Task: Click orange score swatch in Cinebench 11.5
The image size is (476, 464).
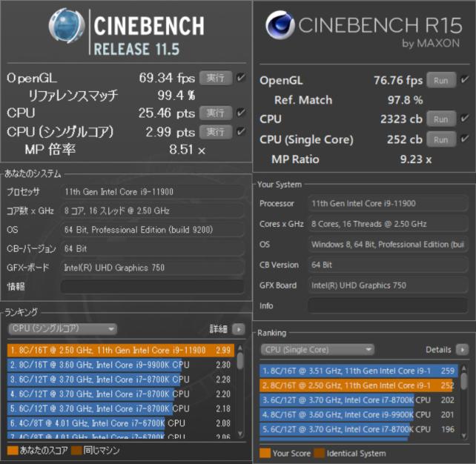Action: click(x=13, y=451)
